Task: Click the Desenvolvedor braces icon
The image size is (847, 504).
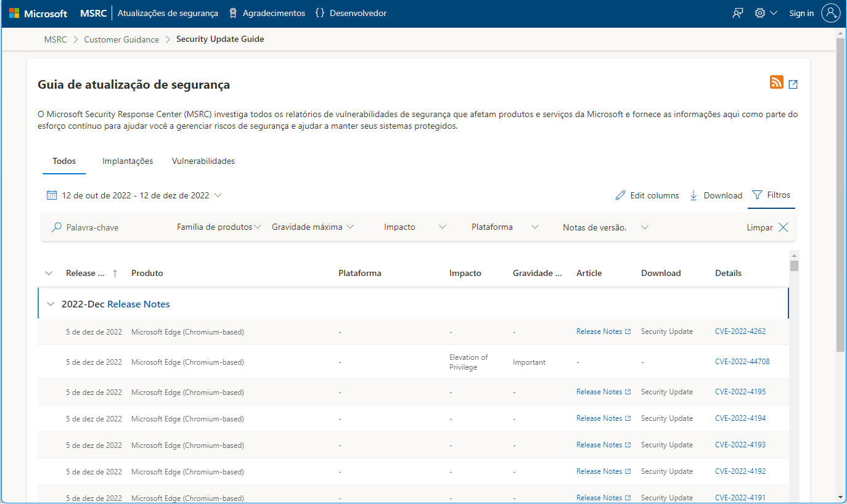Action: [x=319, y=13]
